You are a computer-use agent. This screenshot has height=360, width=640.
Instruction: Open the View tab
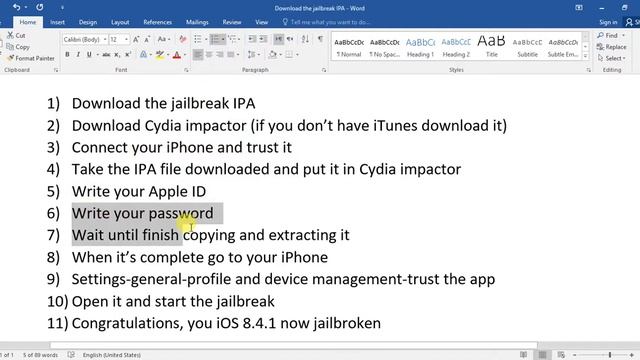pyautogui.click(x=262, y=22)
